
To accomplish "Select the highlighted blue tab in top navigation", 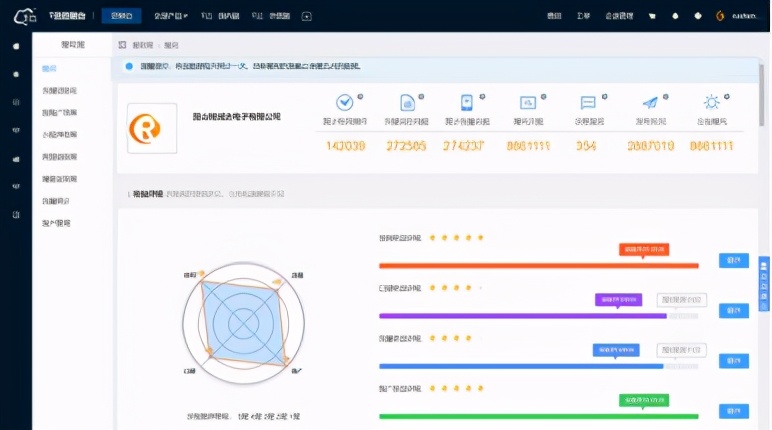I will (x=121, y=16).
